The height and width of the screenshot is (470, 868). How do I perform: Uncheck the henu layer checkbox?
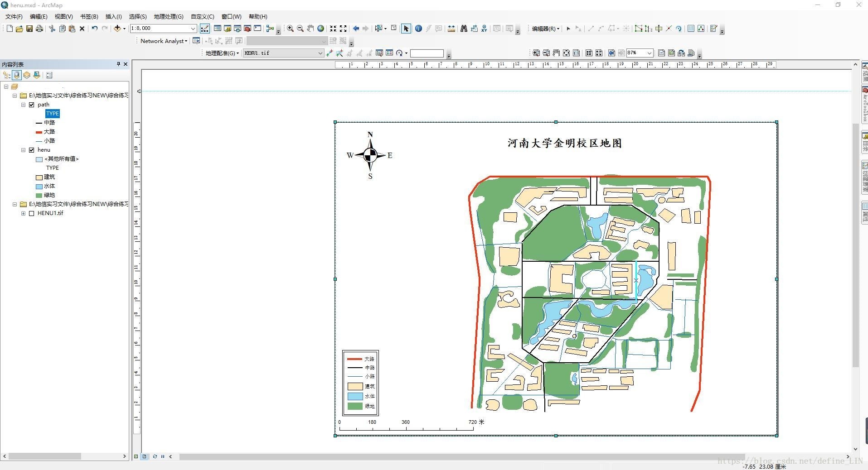[x=32, y=150]
